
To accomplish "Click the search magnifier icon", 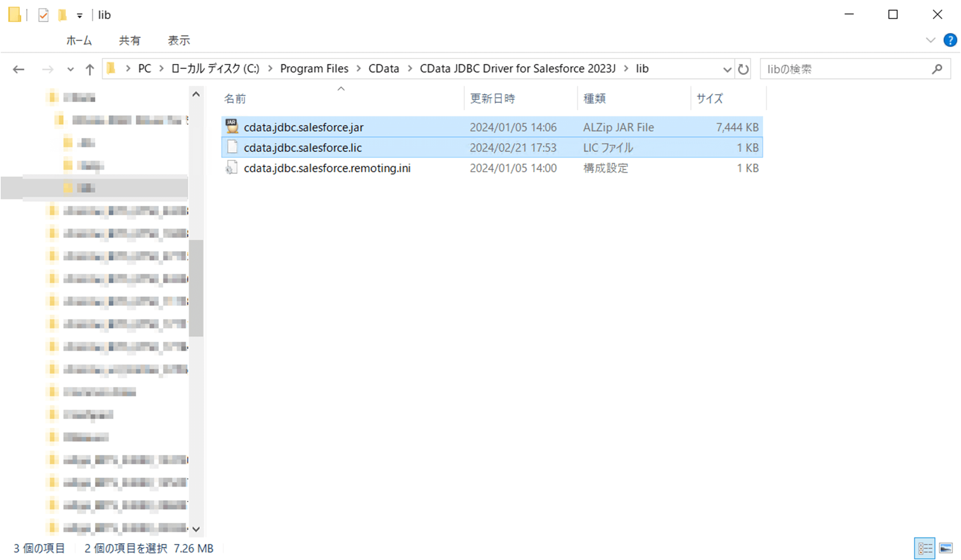I will [x=937, y=69].
